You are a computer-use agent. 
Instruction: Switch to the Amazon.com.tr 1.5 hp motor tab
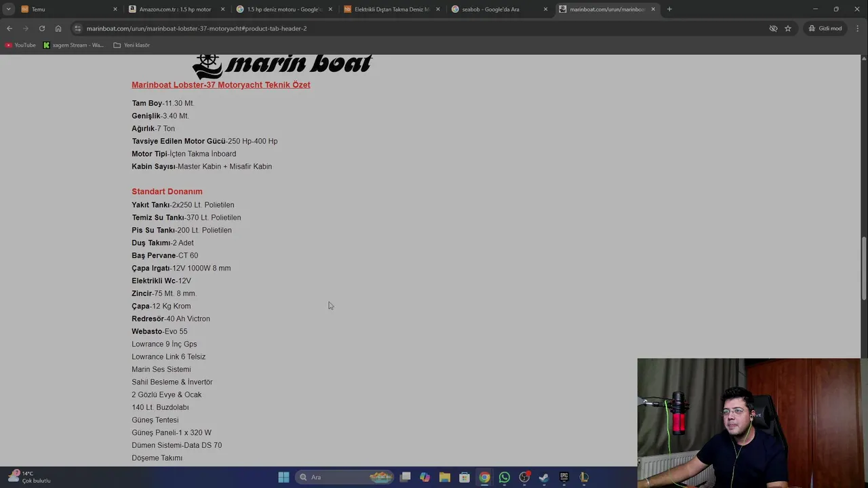(175, 9)
